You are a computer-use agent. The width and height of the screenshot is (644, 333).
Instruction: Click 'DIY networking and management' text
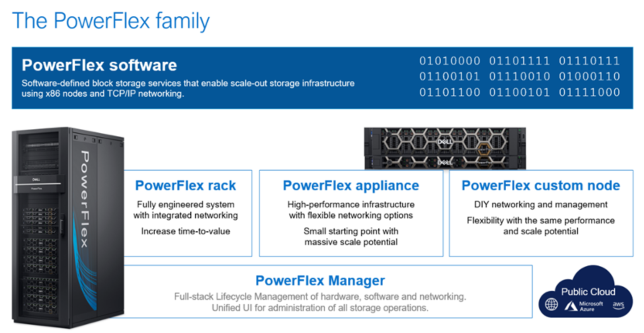point(541,205)
